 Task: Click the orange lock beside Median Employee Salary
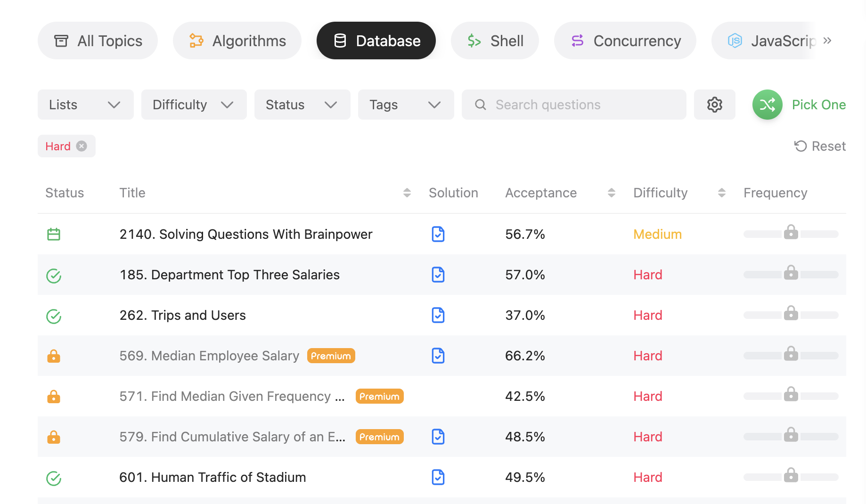click(54, 356)
